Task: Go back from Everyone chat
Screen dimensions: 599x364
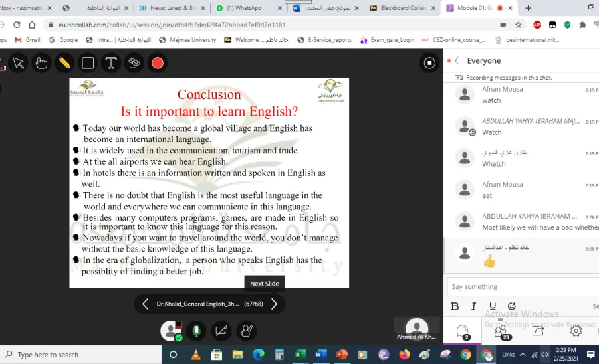Action: 457,60
